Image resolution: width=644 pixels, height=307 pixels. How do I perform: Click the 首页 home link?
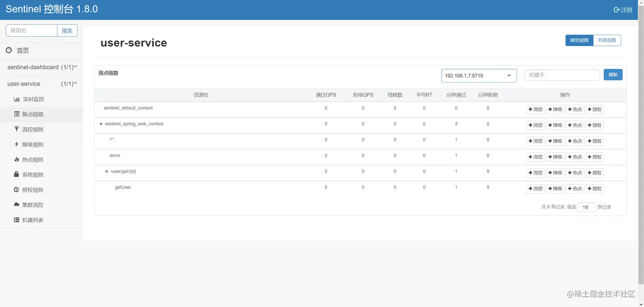[23, 51]
